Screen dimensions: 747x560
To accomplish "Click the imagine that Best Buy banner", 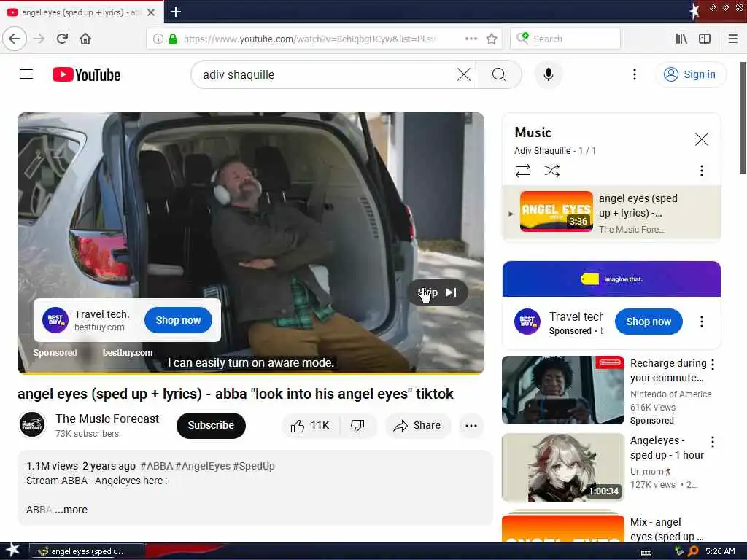I will pos(611,279).
